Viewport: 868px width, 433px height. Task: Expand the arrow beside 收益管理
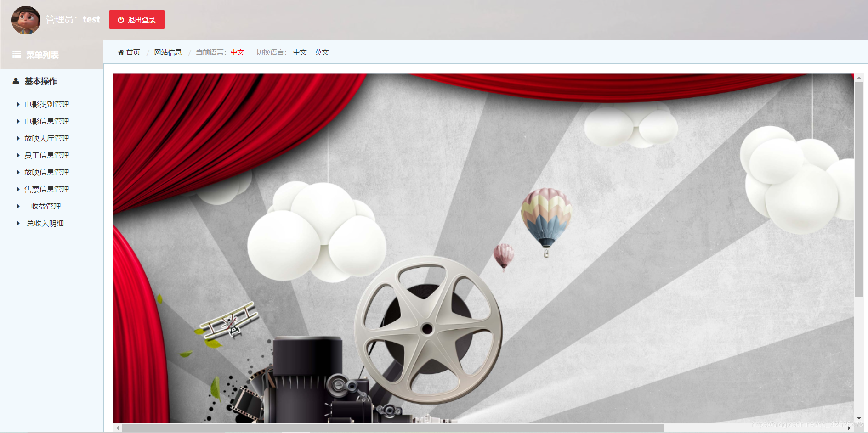coord(18,207)
